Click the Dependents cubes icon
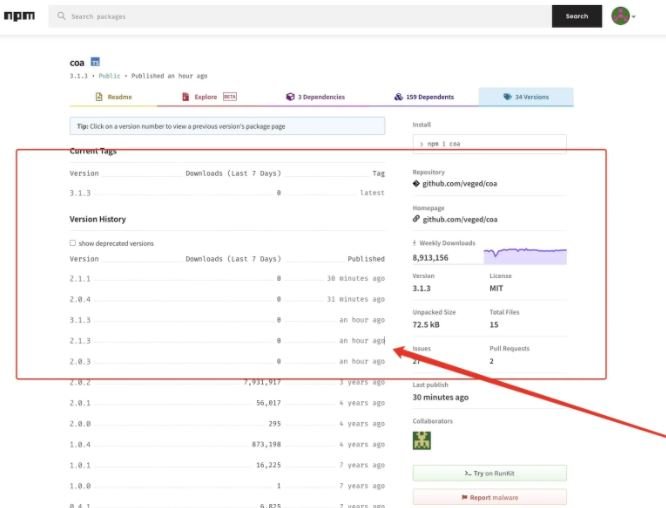The width and height of the screenshot is (666, 508). (398, 97)
